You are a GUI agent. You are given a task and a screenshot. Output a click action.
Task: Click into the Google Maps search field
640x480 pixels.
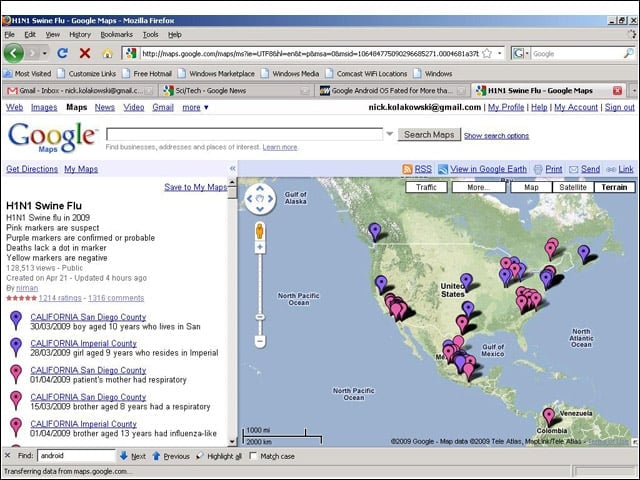click(x=244, y=134)
